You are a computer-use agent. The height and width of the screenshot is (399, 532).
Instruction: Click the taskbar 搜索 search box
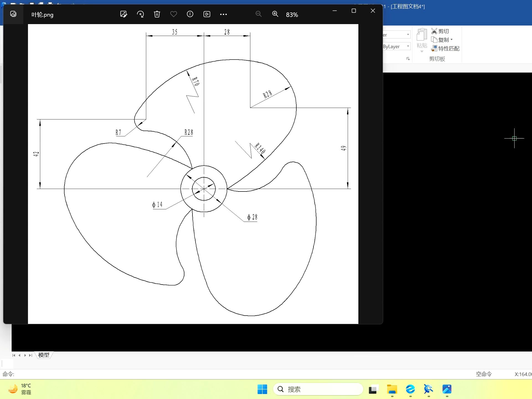(318, 389)
